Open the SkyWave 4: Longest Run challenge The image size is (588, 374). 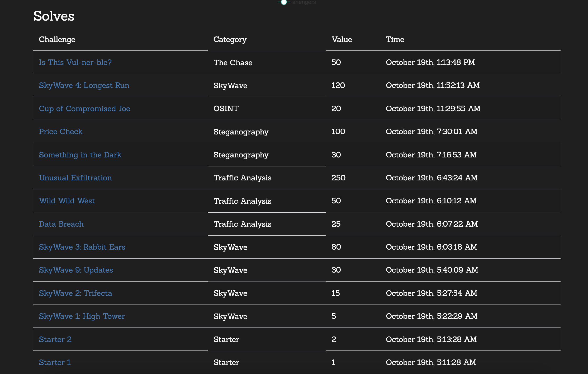click(84, 85)
